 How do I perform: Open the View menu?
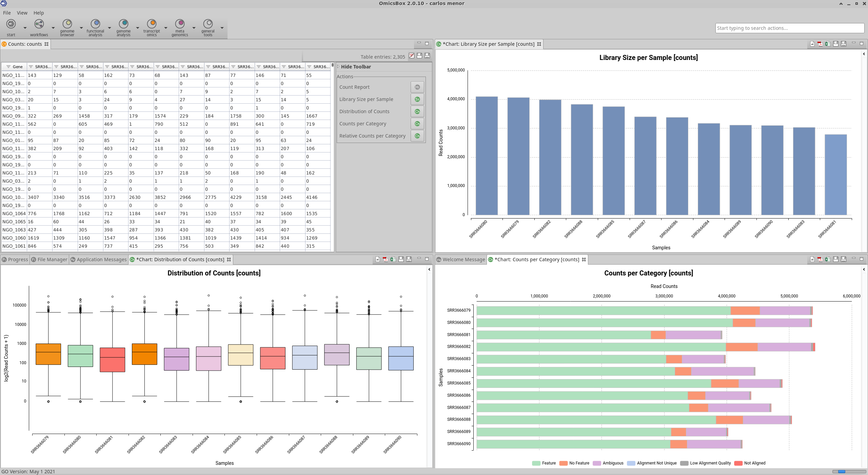coord(22,13)
